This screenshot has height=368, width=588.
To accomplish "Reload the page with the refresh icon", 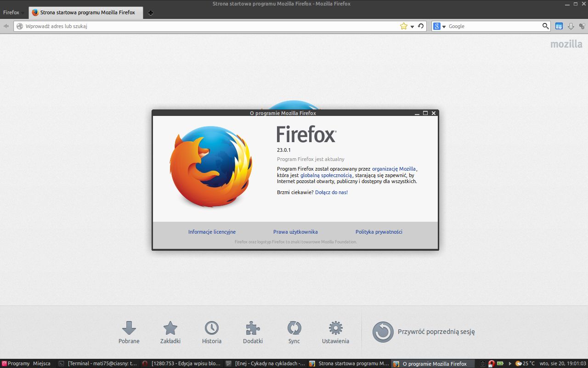I will pos(421,26).
